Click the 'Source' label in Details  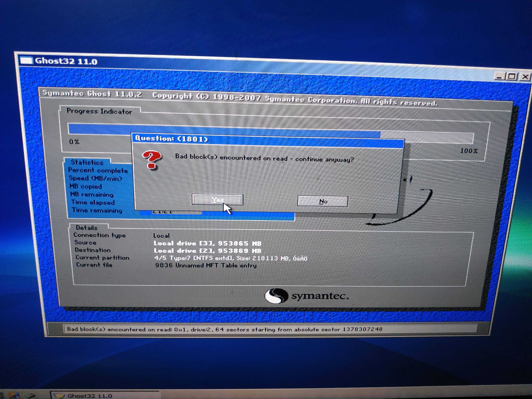coord(85,242)
